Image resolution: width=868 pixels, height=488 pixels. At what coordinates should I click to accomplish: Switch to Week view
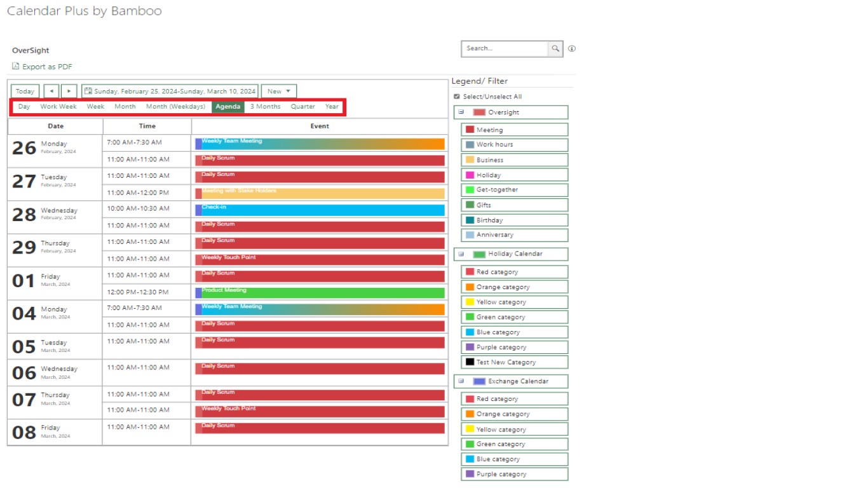[95, 107]
